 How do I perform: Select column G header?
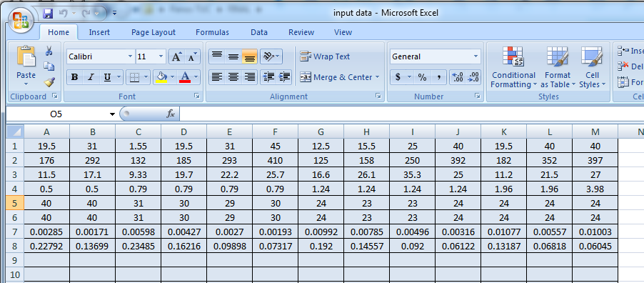[321, 132]
